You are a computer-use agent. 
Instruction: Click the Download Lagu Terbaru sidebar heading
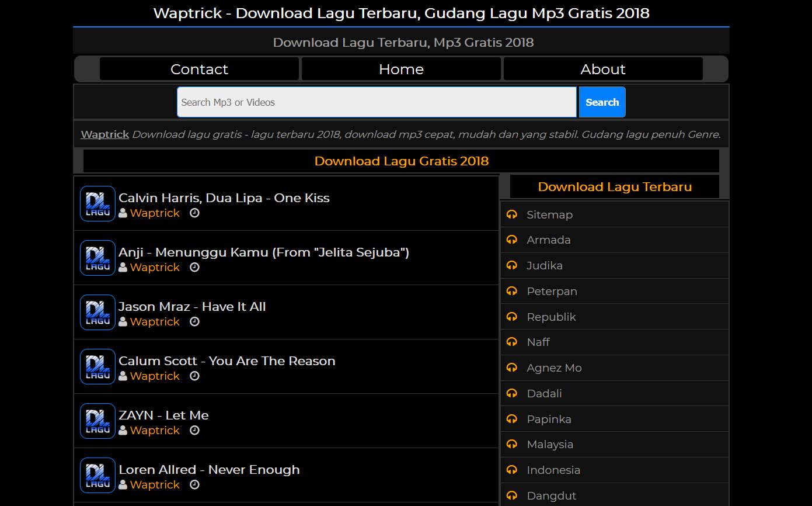[615, 187]
